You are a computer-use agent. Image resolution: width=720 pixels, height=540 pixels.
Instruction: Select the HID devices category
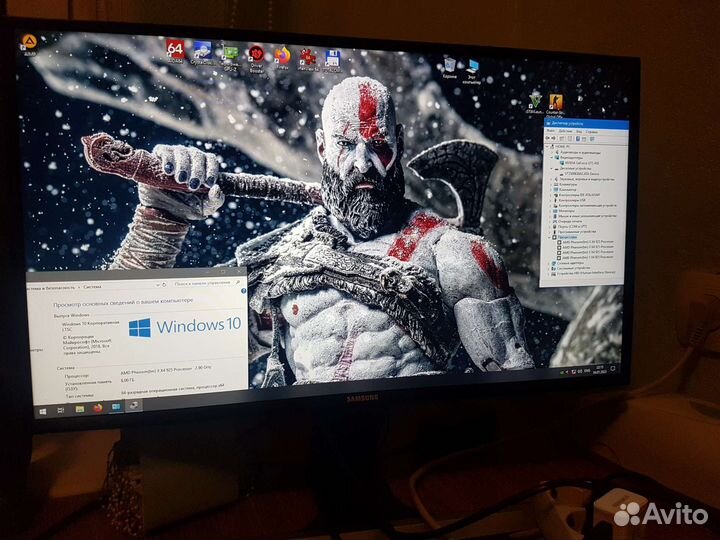[x=582, y=273]
